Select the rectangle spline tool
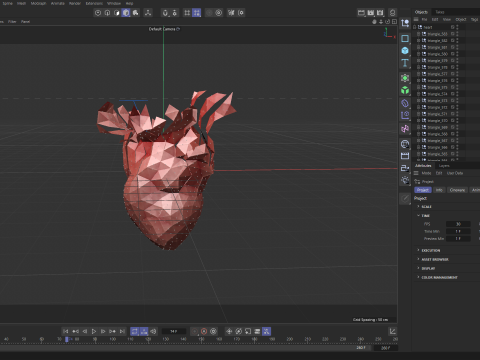The image size is (480, 360). click(405, 38)
